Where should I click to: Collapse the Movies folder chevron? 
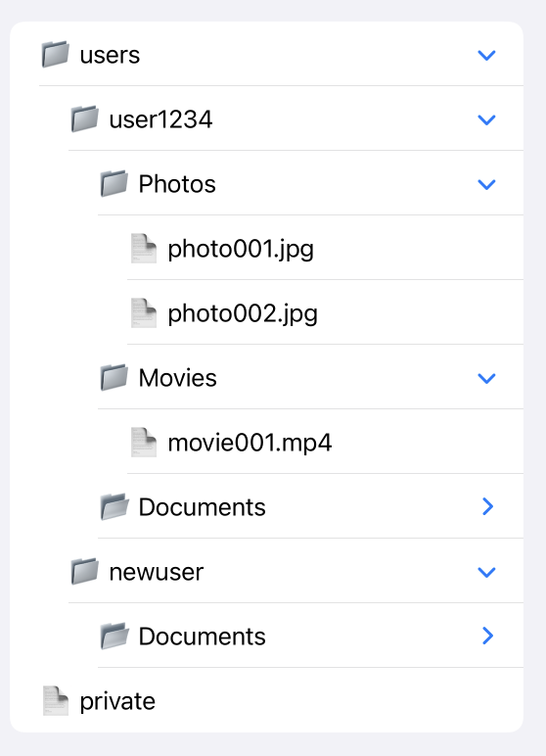click(x=486, y=378)
